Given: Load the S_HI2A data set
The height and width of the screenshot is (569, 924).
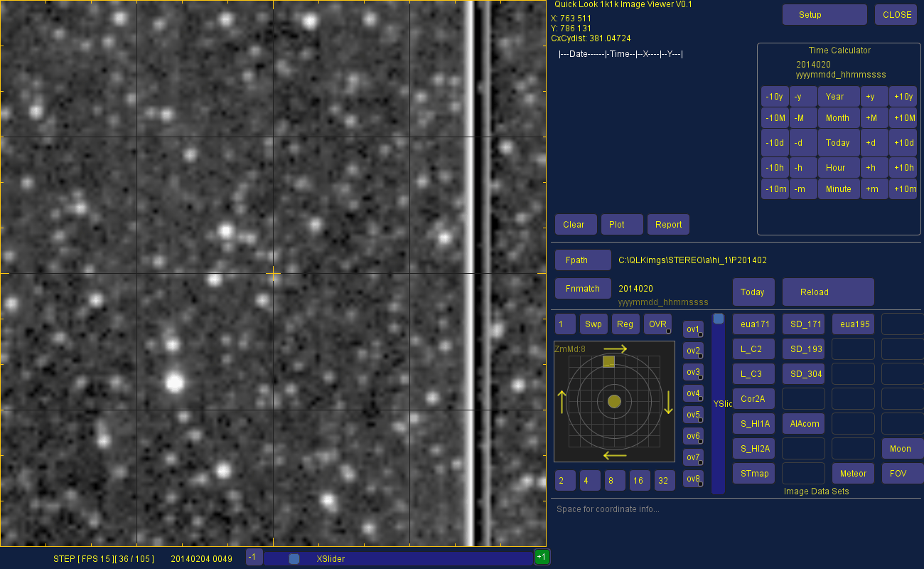Looking at the screenshot, I should [753, 449].
